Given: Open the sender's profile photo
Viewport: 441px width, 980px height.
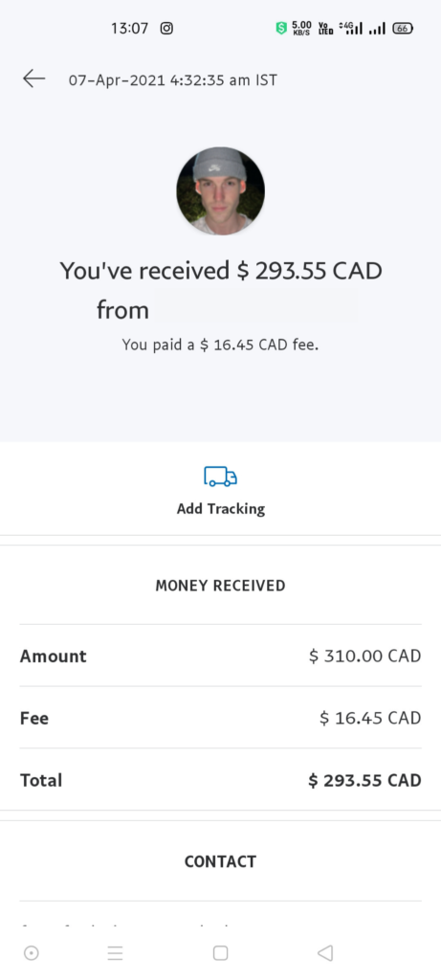Looking at the screenshot, I should (220, 191).
